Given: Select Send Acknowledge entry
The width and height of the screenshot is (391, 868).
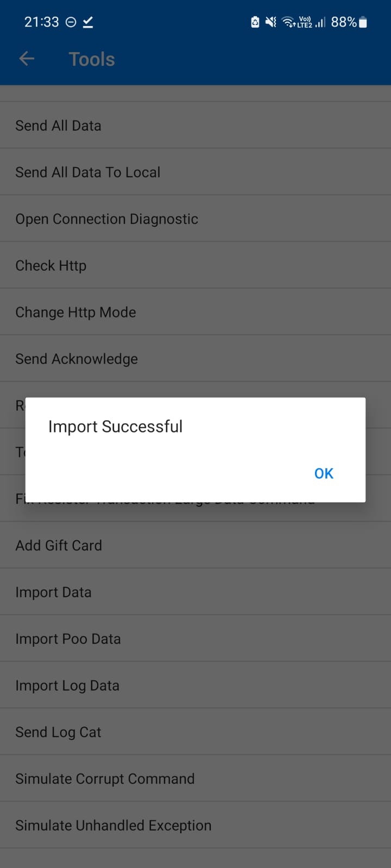Looking at the screenshot, I should pyautogui.click(x=195, y=359).
